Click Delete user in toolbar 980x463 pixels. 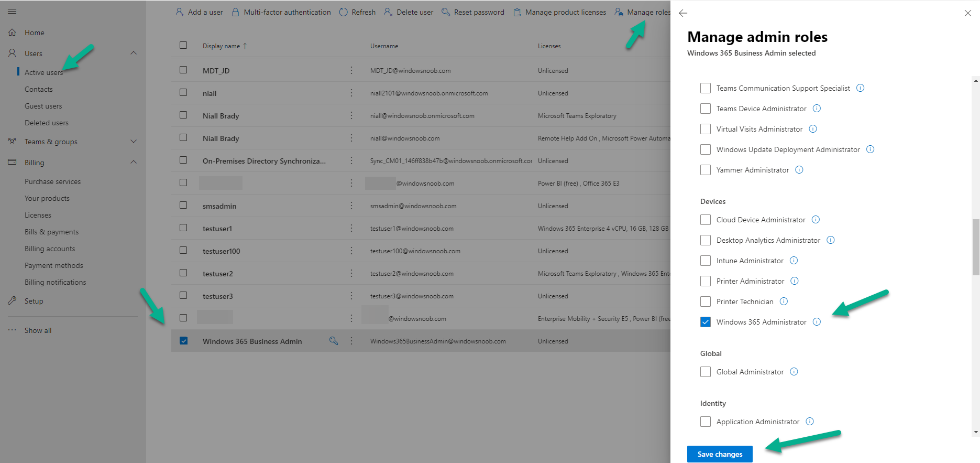(x=409, y=12)
